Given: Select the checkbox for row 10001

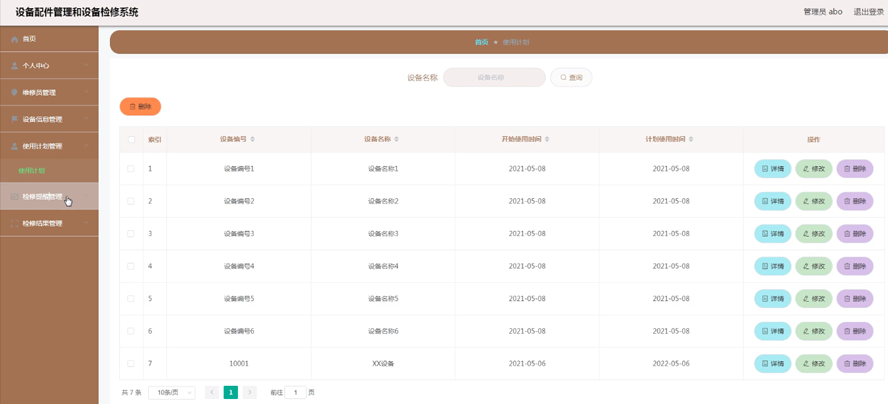Looking at the screenshot, I should point(131,364).
